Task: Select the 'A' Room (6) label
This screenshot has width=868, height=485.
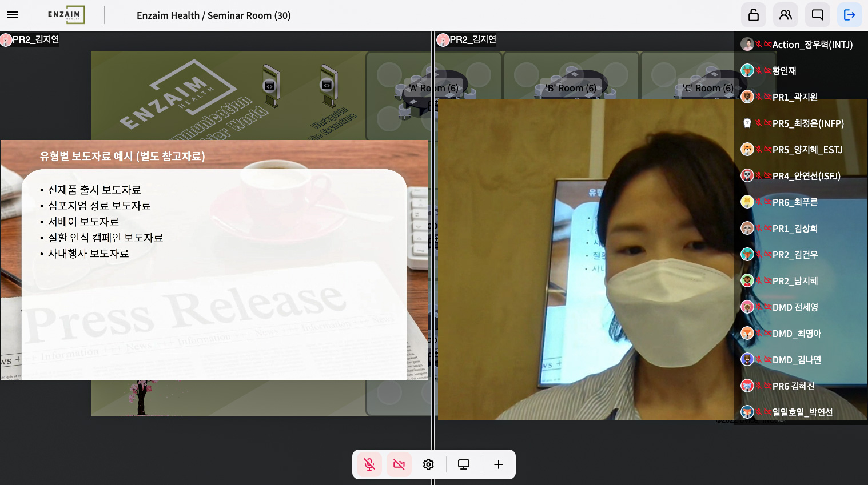Action: click(433, 88)
